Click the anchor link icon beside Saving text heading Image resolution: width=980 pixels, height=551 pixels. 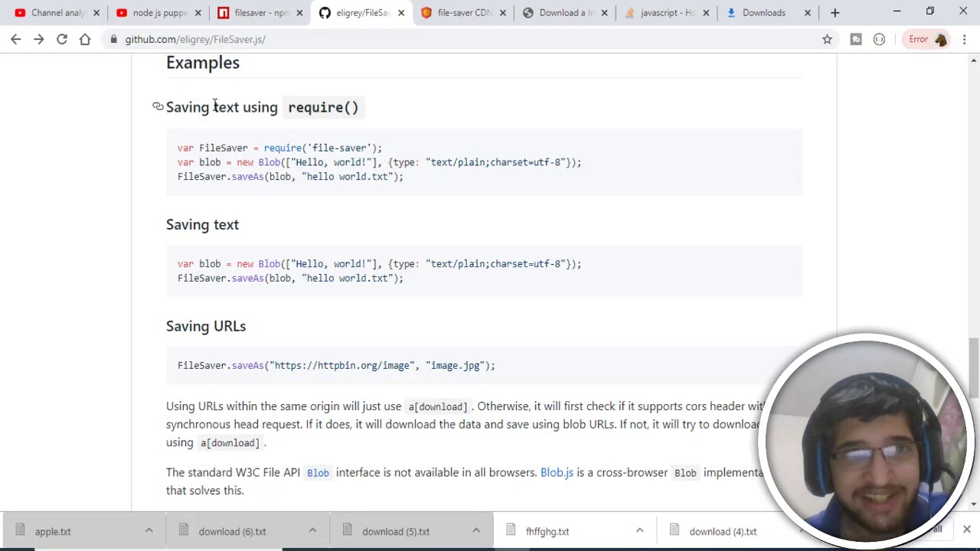(158, 107)
